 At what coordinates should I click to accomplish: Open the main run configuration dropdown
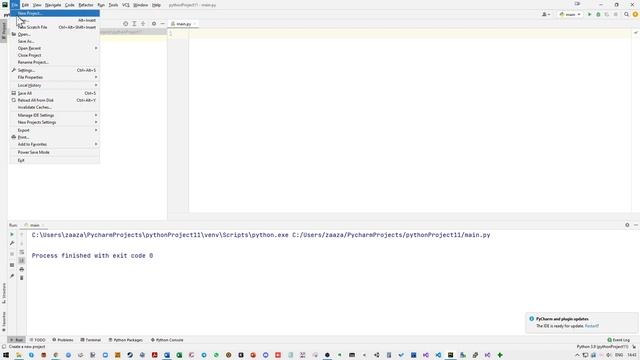point(570,14)
